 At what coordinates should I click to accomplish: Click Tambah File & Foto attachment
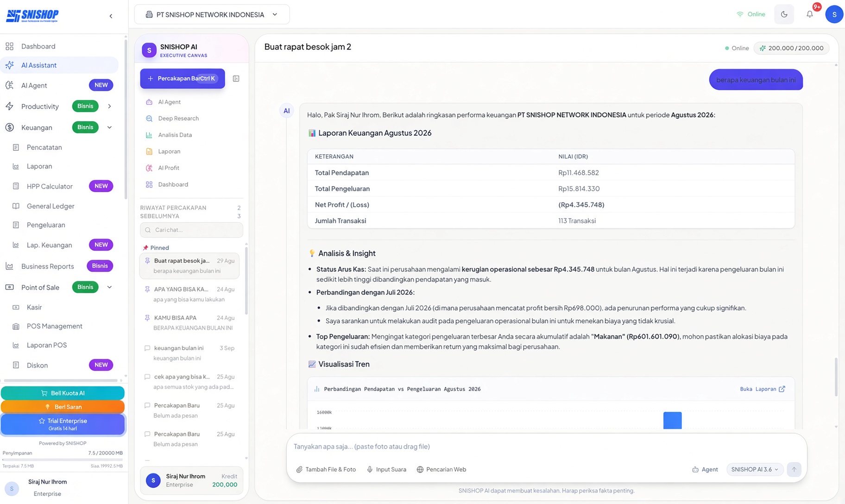pos(326,469)
